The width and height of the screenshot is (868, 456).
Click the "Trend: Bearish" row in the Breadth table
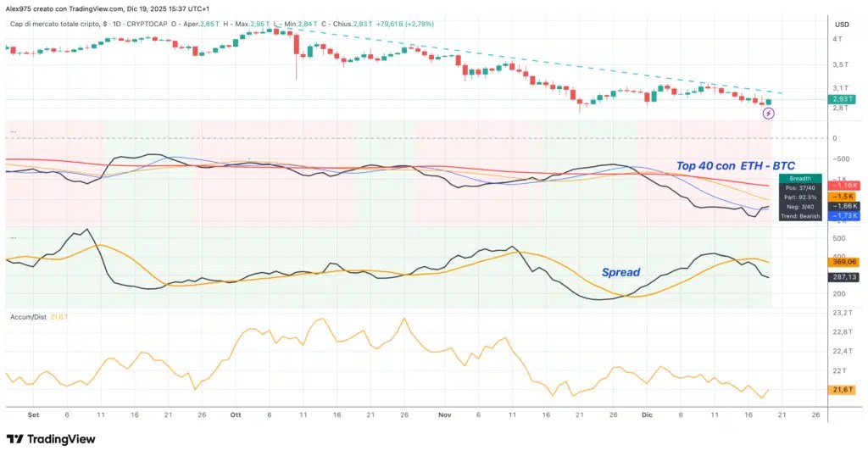point(800,216)
